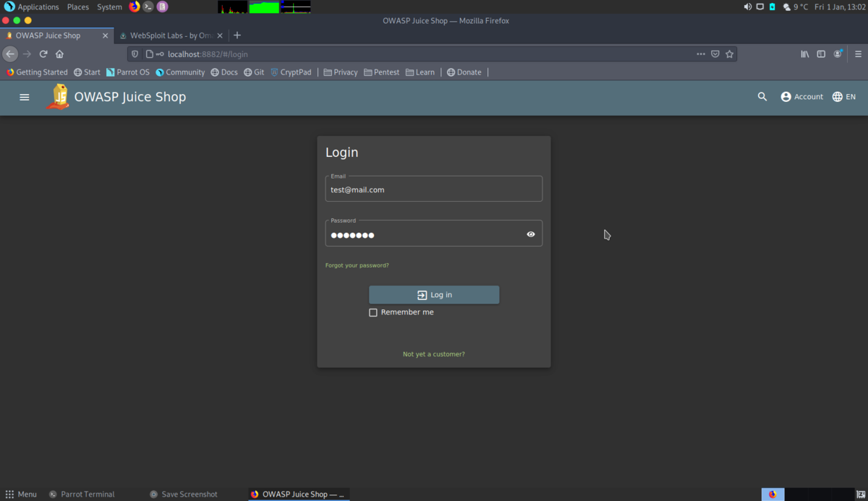Open the page actions three-dots menu
Viewport: 868px width, 501px height.
(x=701, y=54)
